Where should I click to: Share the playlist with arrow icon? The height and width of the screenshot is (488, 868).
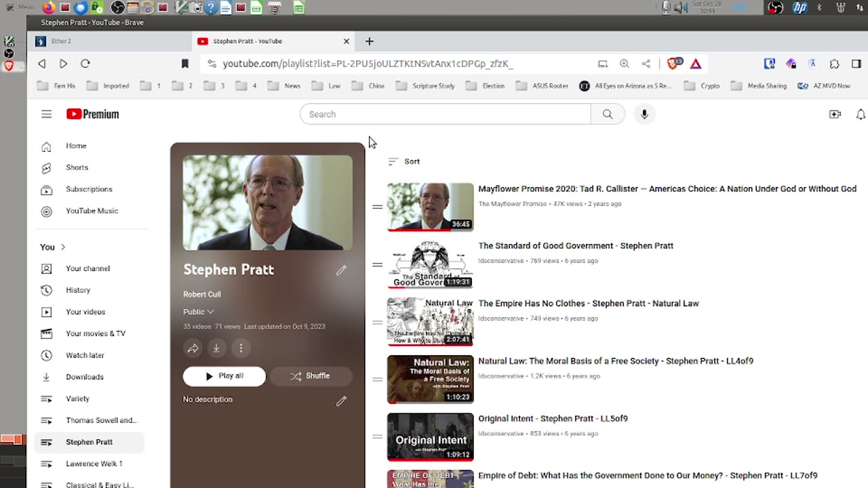193,348
